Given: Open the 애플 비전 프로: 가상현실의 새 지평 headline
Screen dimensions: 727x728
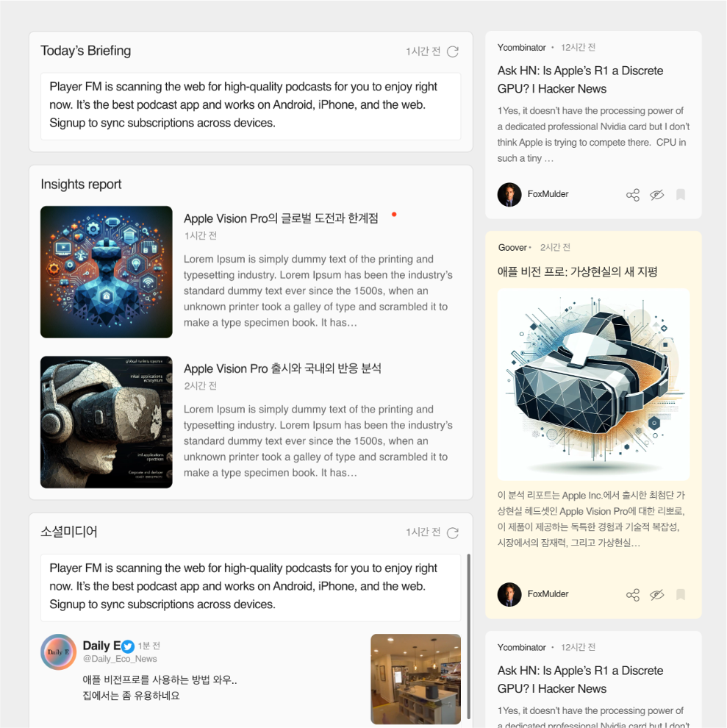Looking at the screenshot, I should point(577,271).
